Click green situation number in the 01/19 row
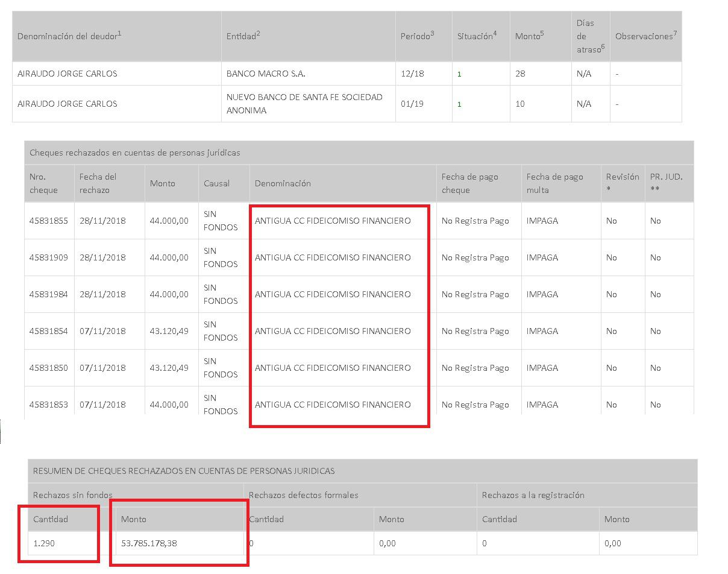This screenshot has width=728, height=574. [x=459, y=104]
